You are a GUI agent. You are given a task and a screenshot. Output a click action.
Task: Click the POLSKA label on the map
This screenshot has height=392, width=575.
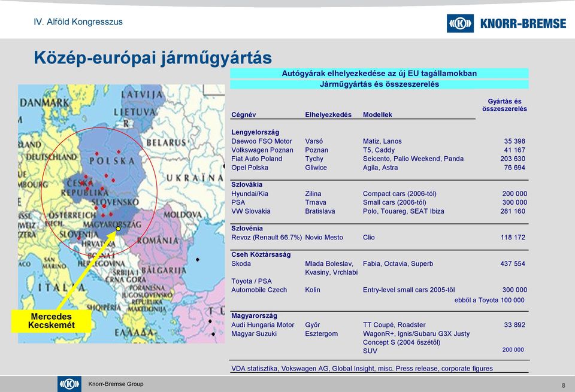[x=112, y=161]
